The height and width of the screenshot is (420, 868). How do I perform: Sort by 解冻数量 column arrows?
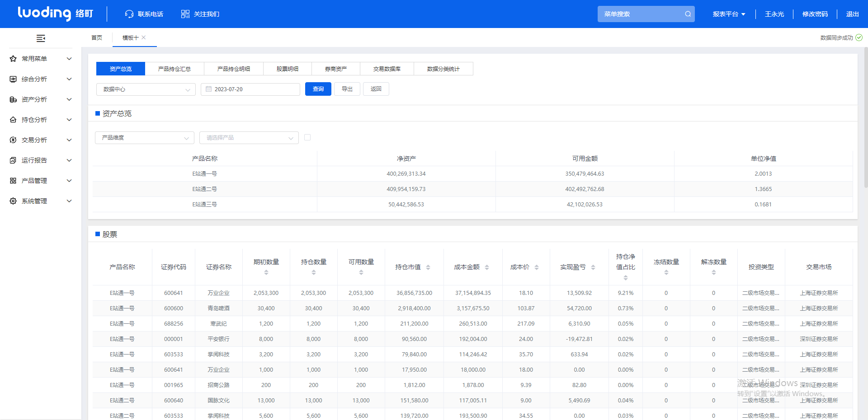pos(714,272)
